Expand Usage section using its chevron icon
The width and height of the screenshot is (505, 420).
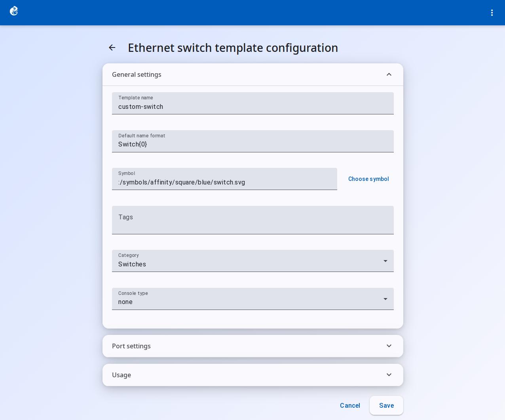389,375
